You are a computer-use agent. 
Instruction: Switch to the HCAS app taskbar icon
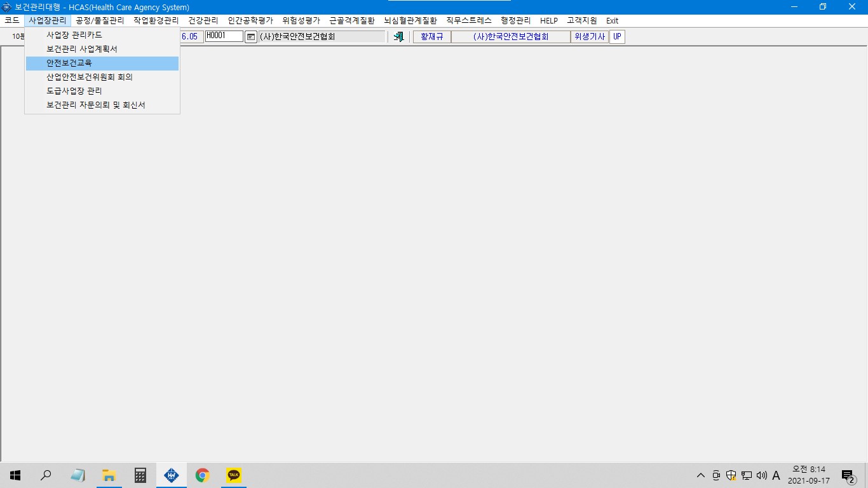[x=172, y=475]
